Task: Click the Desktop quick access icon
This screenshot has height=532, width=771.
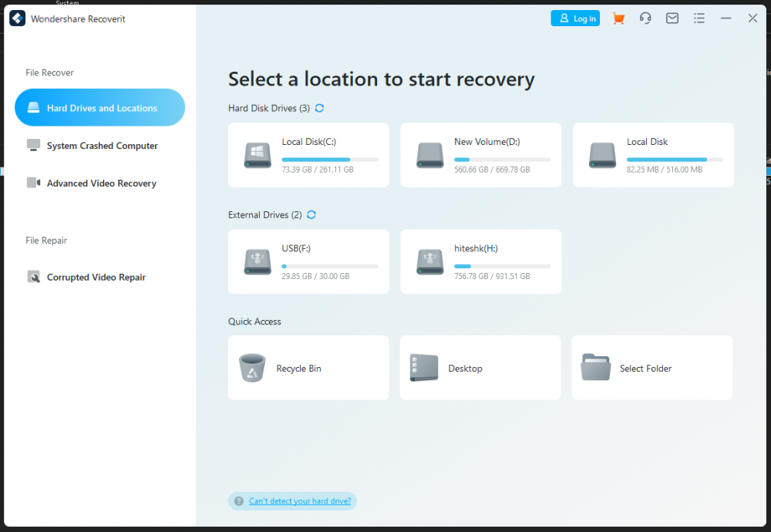Action: [x=424, y=368]
